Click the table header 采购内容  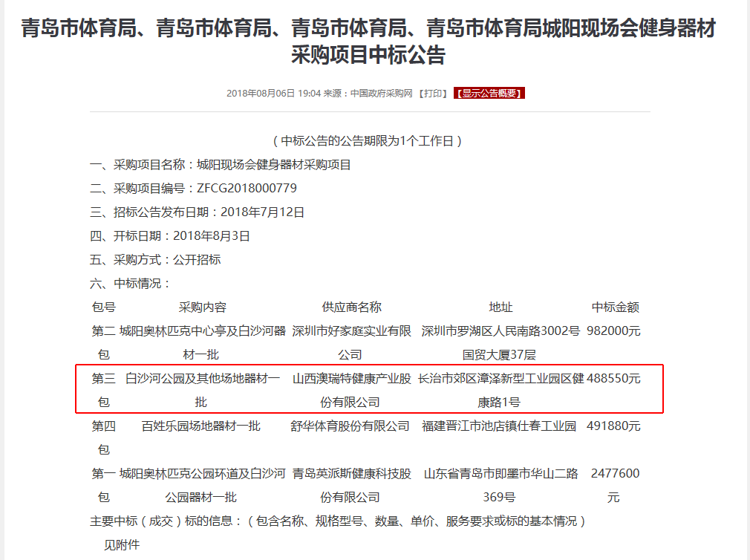click(x=202, y=307)
